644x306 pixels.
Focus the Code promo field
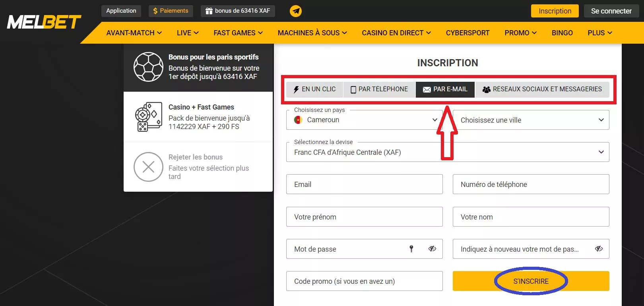364,281
